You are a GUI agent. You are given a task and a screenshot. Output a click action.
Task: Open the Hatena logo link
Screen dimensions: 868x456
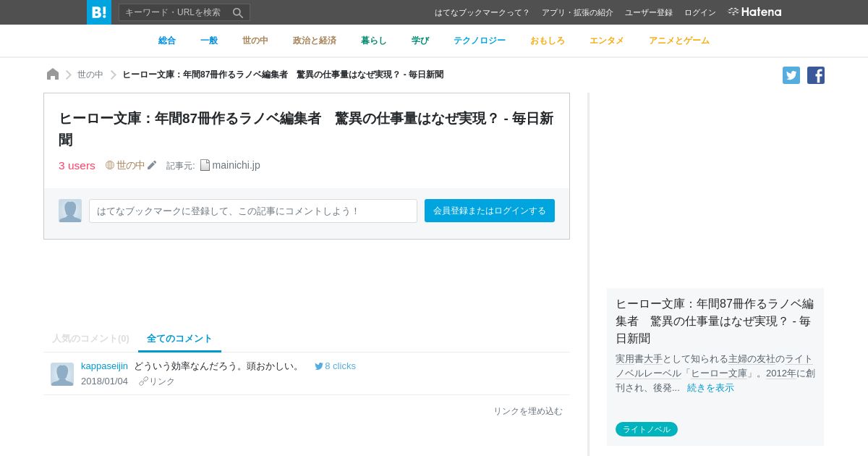754,12
